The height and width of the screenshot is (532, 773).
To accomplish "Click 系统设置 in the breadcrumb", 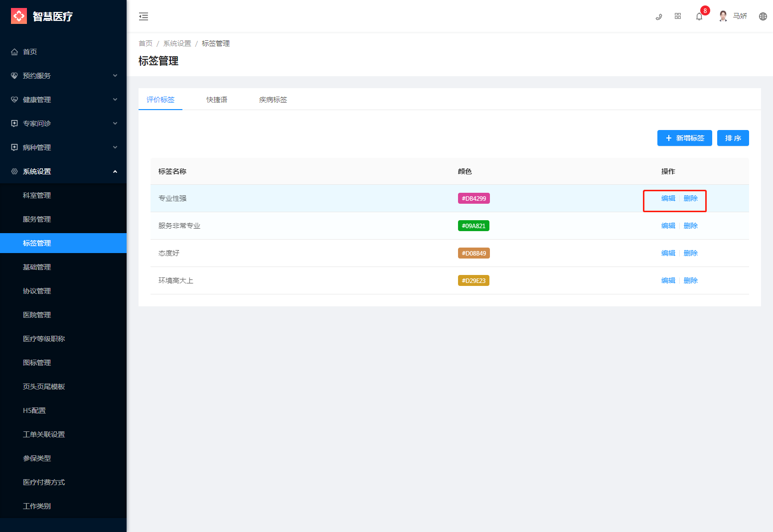I will (x=177, y=43).
